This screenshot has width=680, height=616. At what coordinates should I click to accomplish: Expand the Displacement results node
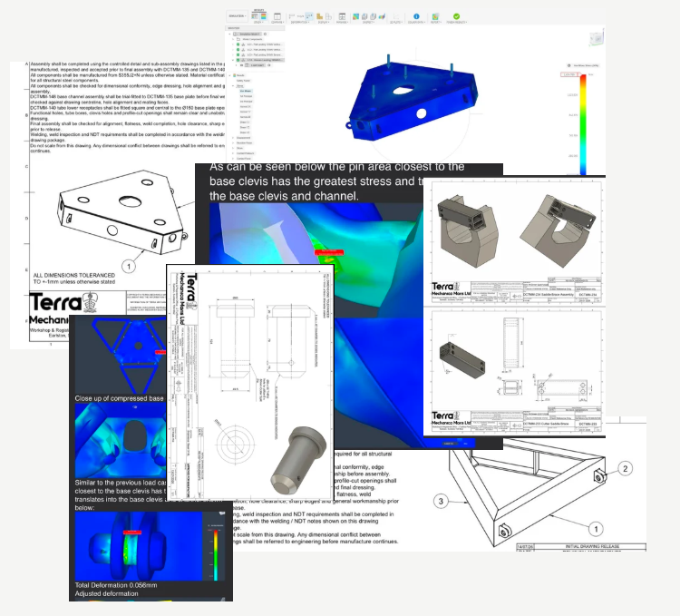coord(233,138)
